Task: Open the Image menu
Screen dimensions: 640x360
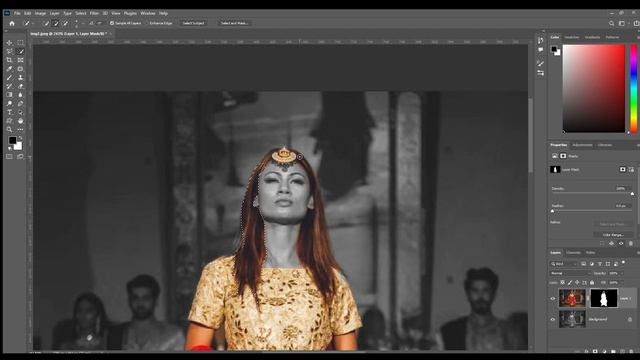Action: [40, 13]
